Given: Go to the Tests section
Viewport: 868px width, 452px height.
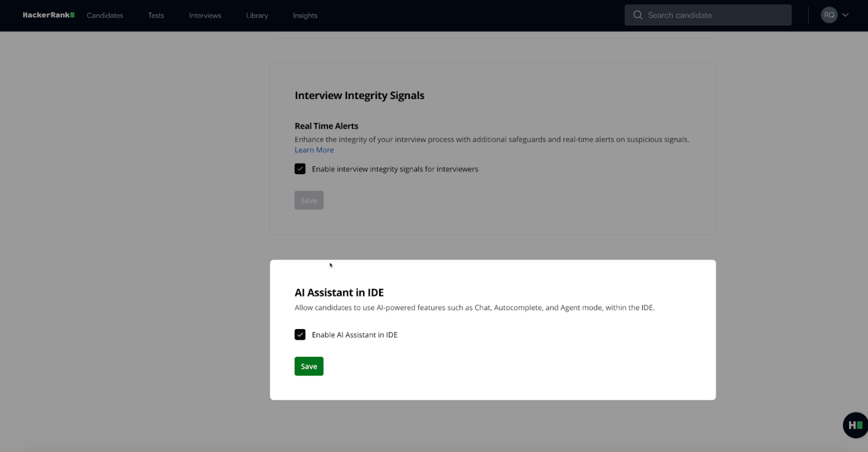Looking at the screenshot, I should click(156, 16).
